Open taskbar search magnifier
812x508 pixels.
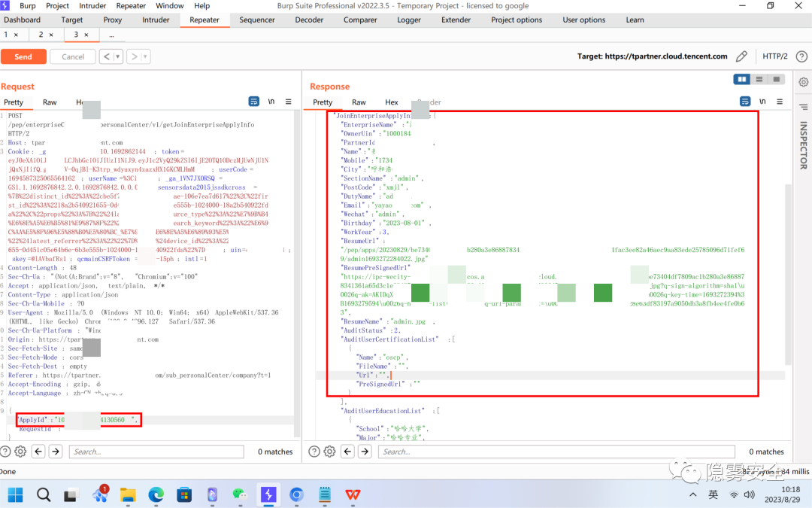[44, 495]
